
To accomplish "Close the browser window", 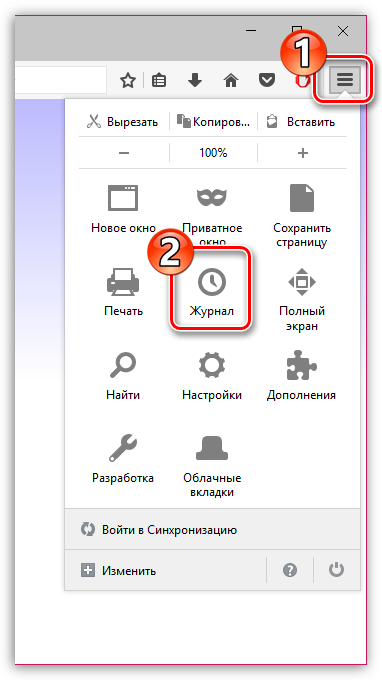I will 343,31.
